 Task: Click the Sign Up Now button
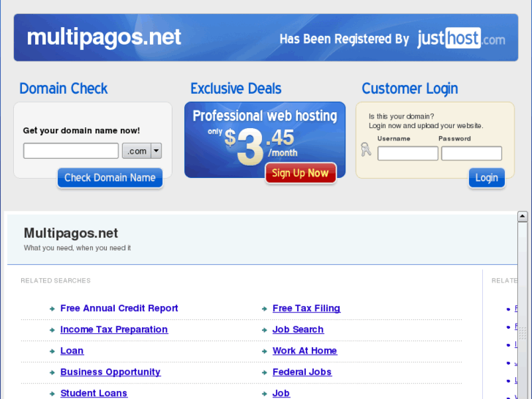tap(301, 173)
